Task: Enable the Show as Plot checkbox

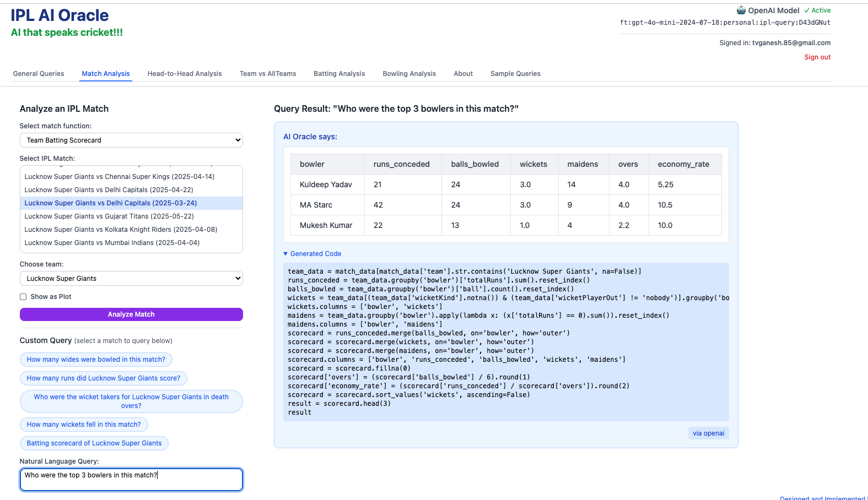Action: (x=23, y=297)
